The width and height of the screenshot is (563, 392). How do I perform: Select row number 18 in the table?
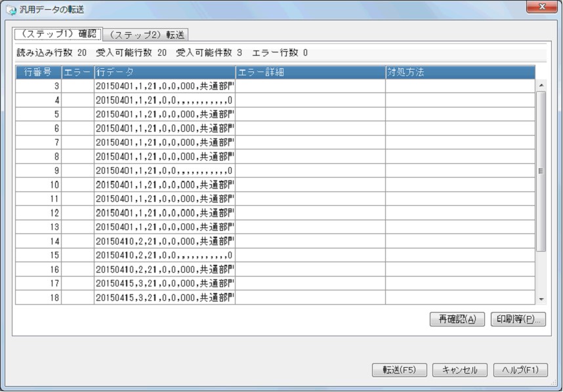(x=38, y=298)
